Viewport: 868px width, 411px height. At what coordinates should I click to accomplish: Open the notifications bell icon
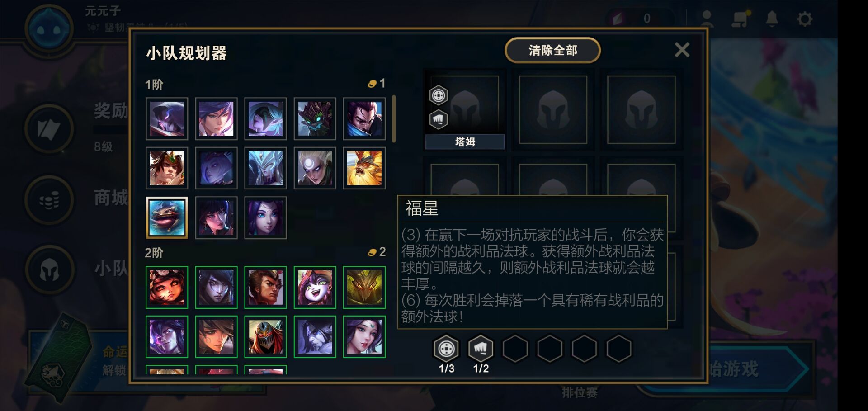pos(772,19)
